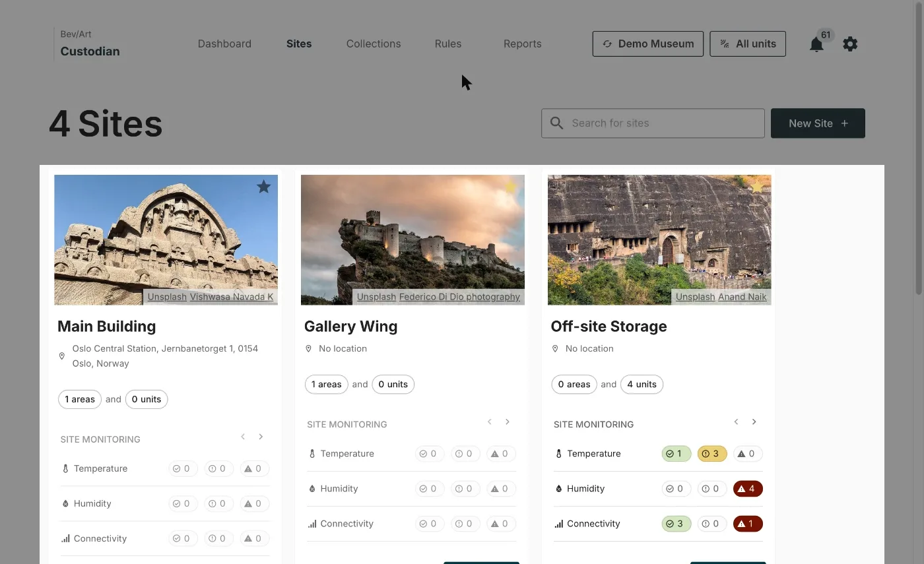Image resolution: width=924 pixels, height=564 pixels.
Task: Follow Federico Di Dio photography link
Action: [459, 297]
